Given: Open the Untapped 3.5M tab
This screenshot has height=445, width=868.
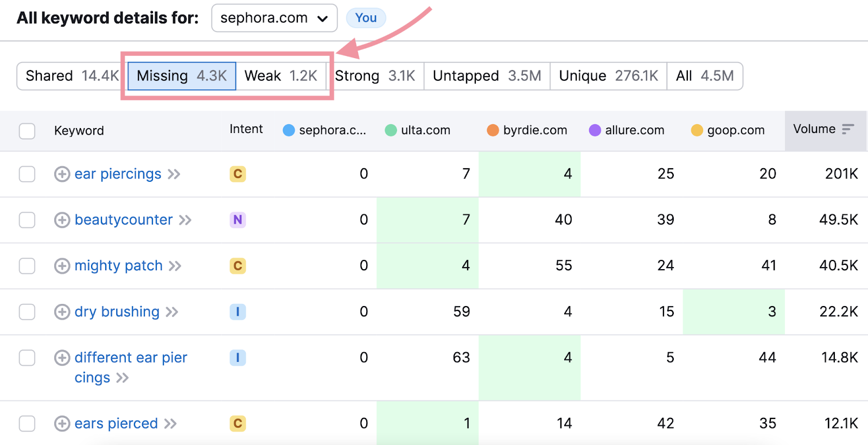Looking at the screenshot, I should click(x=487, y=76).
